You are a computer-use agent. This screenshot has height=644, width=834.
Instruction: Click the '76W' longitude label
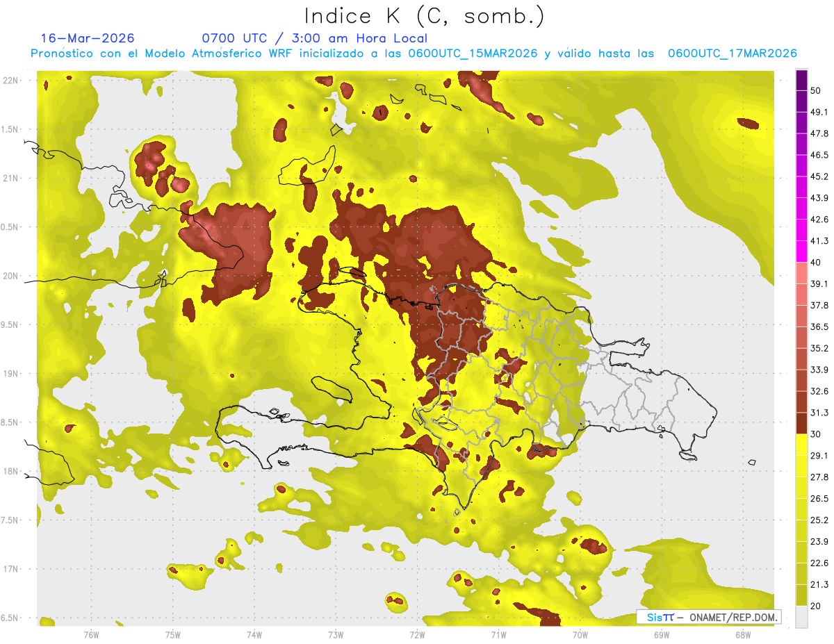(x=91, y=634)
